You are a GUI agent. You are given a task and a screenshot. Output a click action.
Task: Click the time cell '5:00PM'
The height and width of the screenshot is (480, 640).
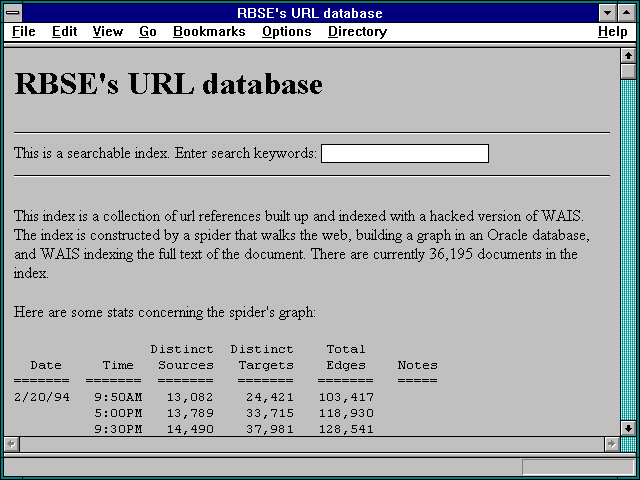click(x=118, y=413)
